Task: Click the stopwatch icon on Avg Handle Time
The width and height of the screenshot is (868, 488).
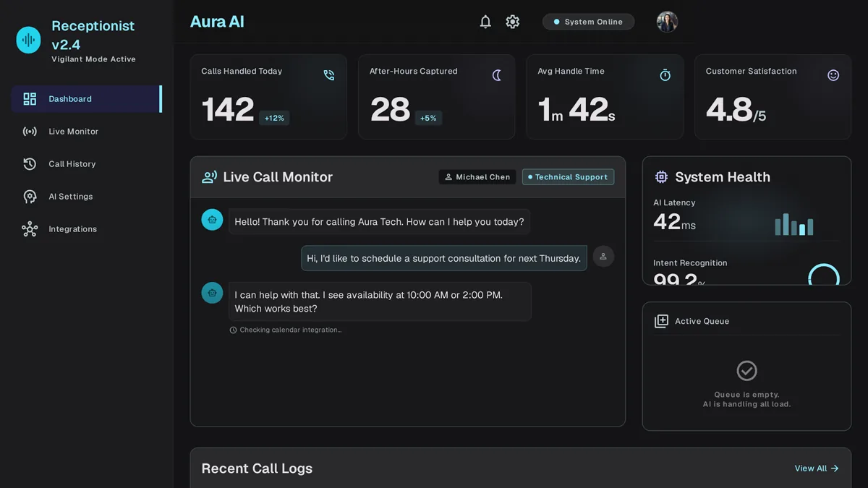Action: tap(665, 75)
